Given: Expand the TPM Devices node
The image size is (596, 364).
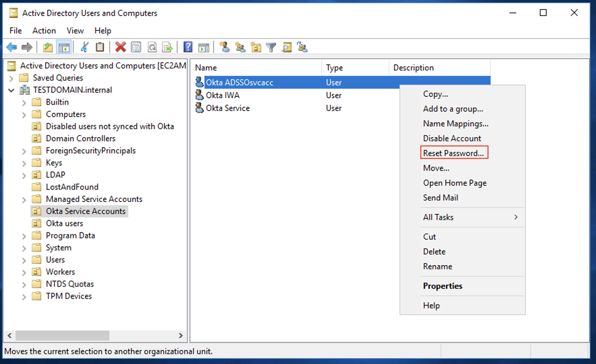Looking at the screenshot, I should [24, 297].
